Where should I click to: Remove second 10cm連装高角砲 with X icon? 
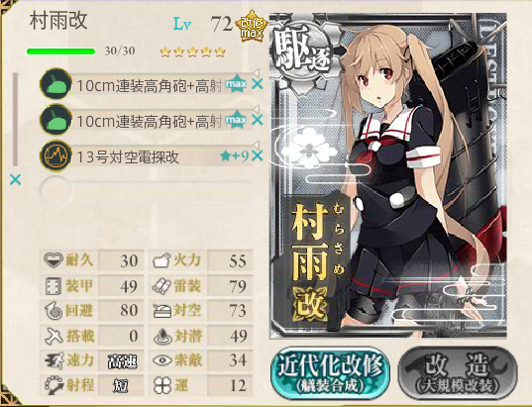[258, 120]
